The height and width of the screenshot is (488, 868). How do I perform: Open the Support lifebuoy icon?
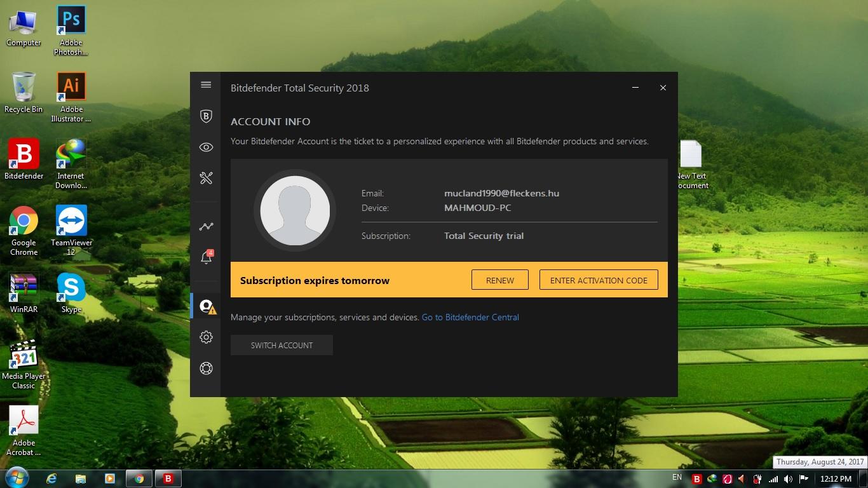[206, 368]
